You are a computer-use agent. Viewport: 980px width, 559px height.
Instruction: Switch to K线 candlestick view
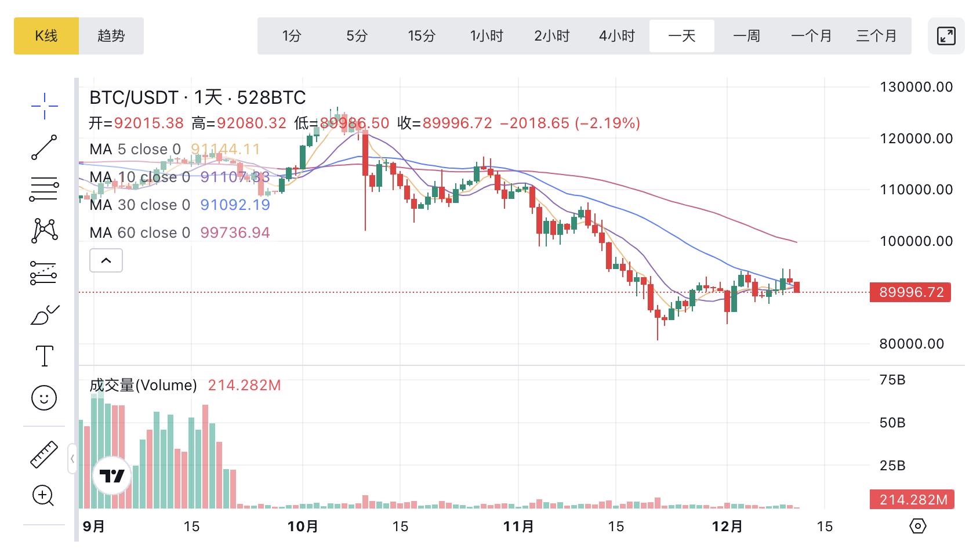46,36
